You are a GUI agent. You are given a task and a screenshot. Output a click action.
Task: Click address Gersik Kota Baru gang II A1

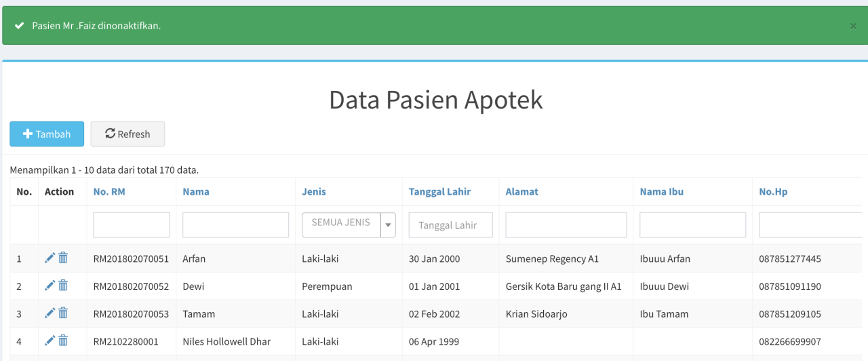point(564,286)
